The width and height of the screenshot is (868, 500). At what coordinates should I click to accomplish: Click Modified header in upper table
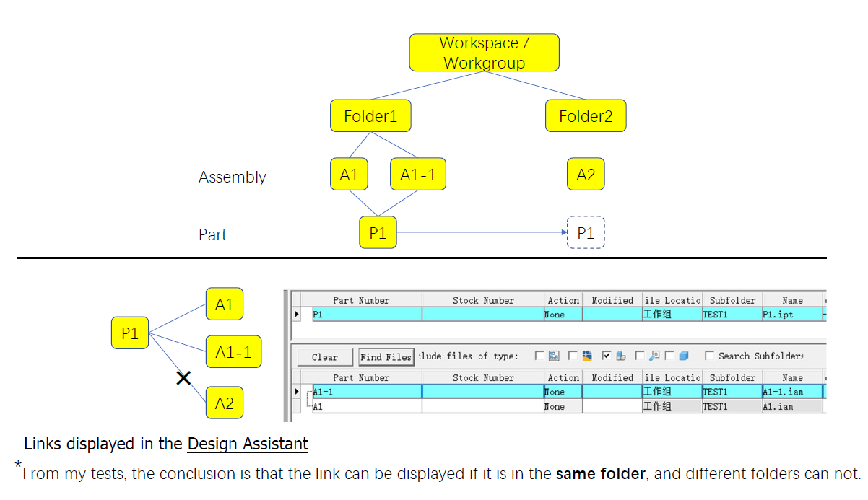point(612,300)
